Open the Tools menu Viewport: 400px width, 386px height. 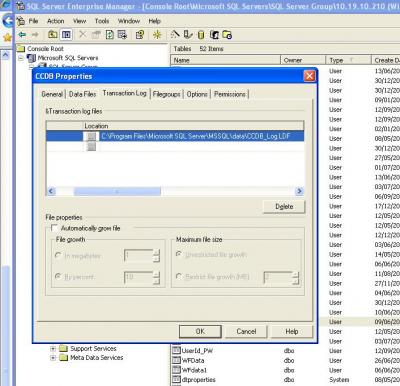click(102, 21)
